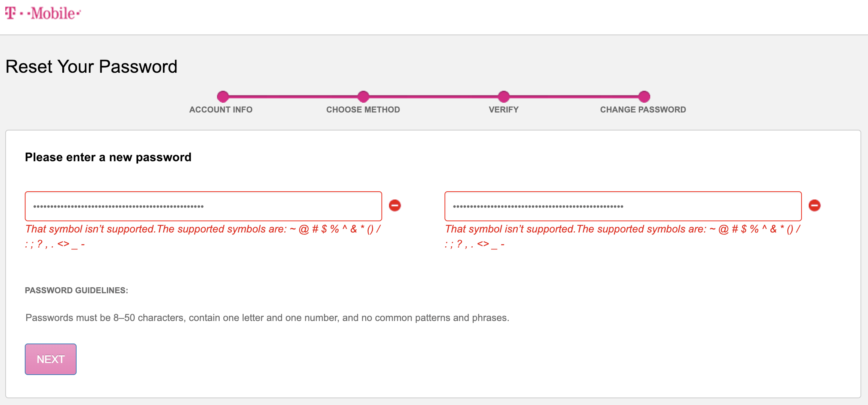Screen dimensions: 868x405
Task: Select the VERIFY step label
Action: 503,109
